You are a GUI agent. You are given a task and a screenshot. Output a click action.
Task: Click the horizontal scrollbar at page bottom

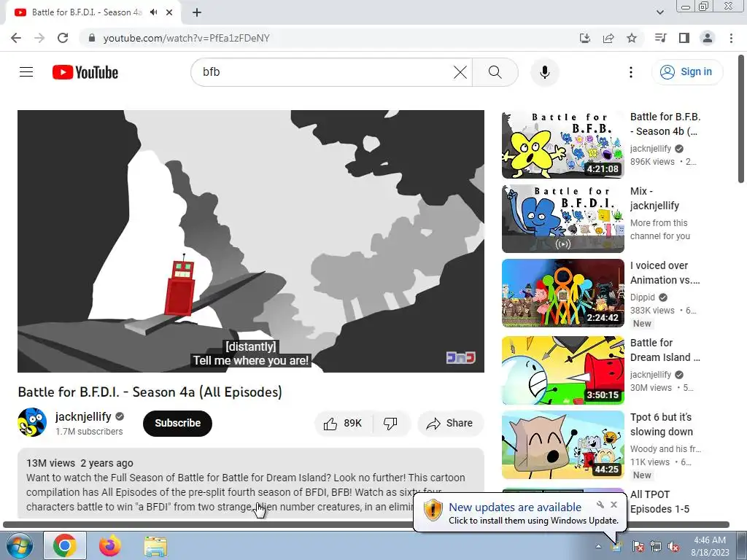click(366, 524)
